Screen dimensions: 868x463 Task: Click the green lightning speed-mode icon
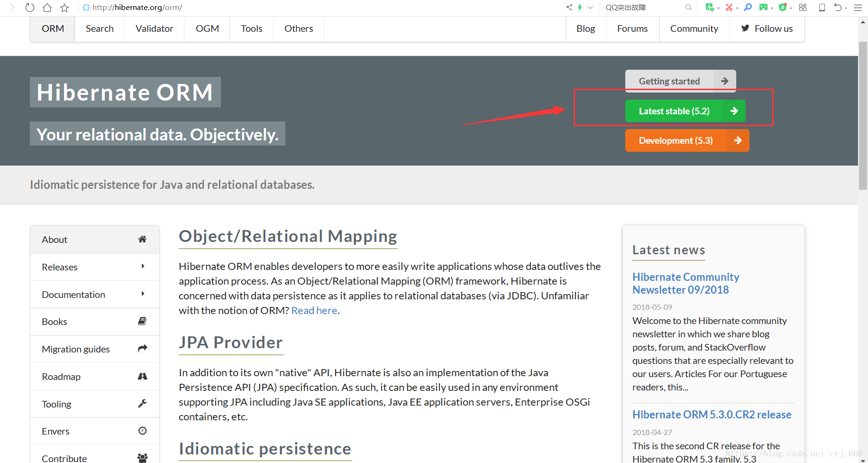point(580,7)
